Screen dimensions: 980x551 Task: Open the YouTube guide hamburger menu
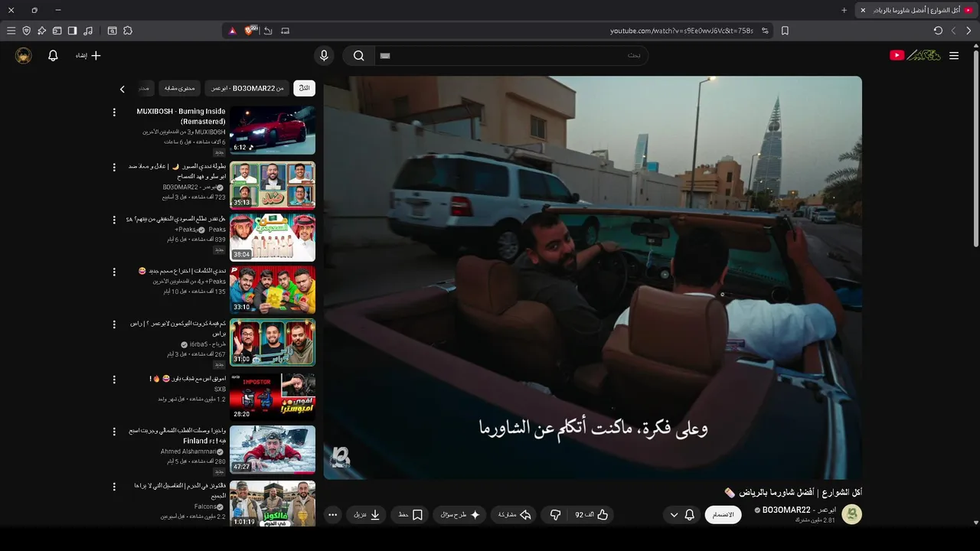tap(954, 55)
